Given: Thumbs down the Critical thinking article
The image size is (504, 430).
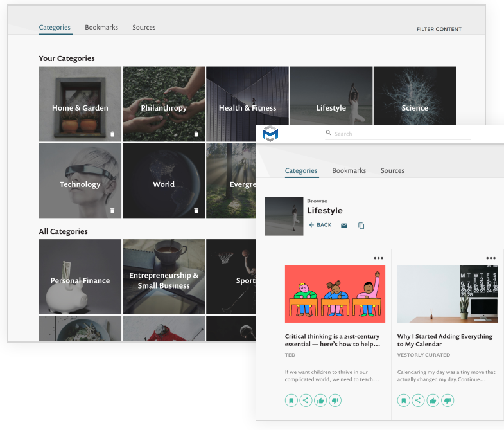Looking at the screenshot, I should (x=335, y=400).
